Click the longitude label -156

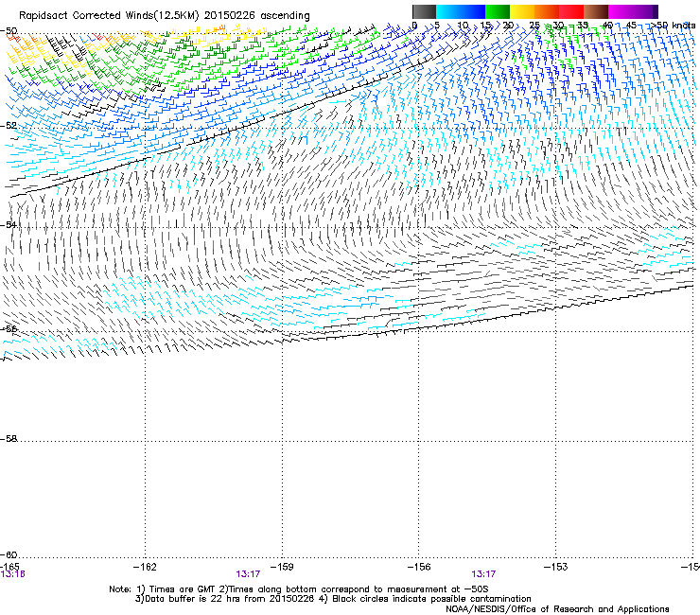[419, 567]
